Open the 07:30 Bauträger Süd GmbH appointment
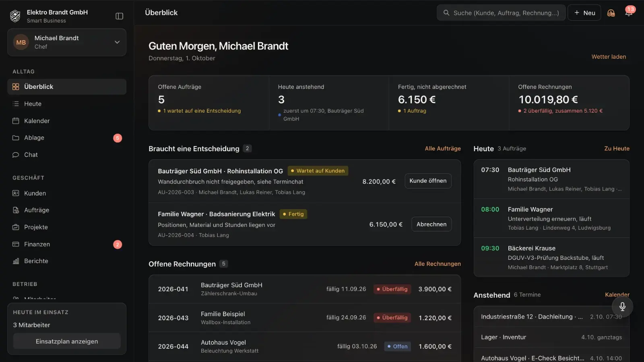The image size is (644, 362). [x=551, y=179]
